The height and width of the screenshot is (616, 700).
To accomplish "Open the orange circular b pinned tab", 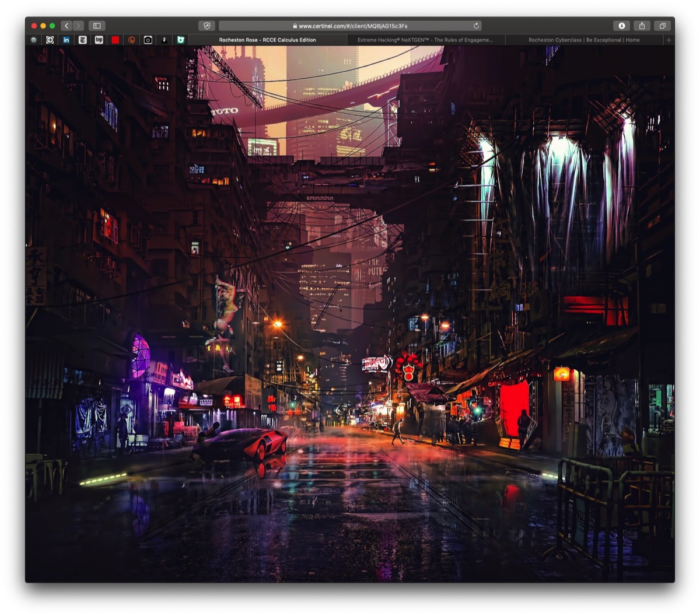I will click(x=132, y=40).
